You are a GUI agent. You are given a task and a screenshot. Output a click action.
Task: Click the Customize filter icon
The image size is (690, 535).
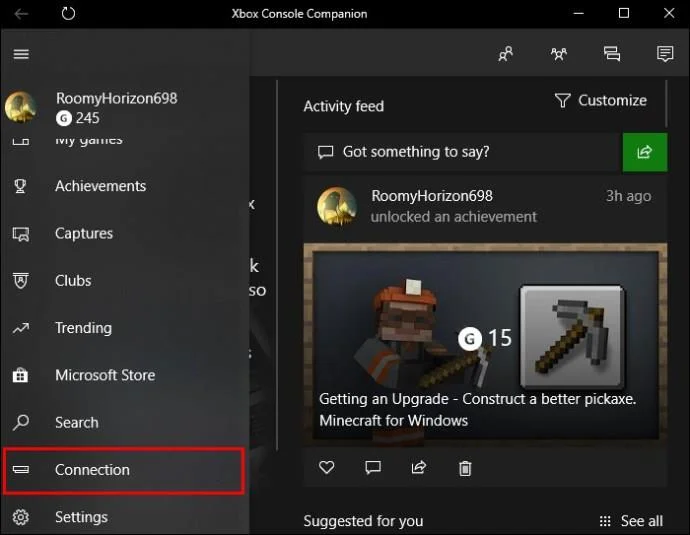pyautogui.click(x=562, y=101)
